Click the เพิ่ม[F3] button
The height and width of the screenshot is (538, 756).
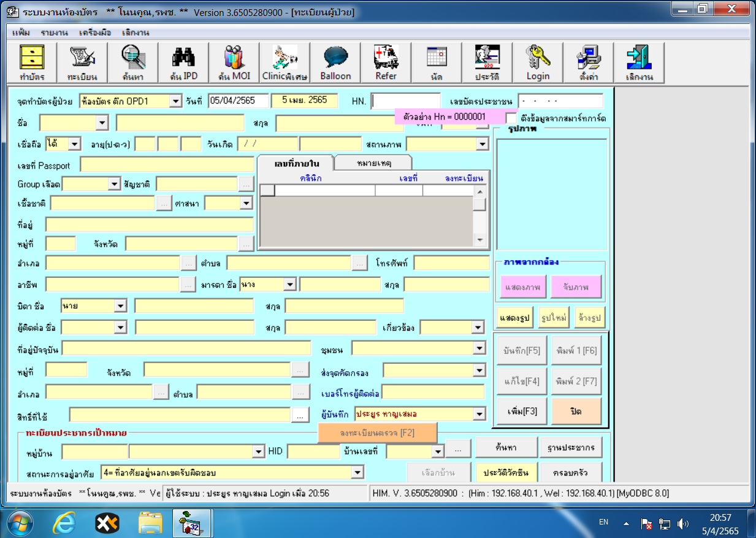pos(521,411)
